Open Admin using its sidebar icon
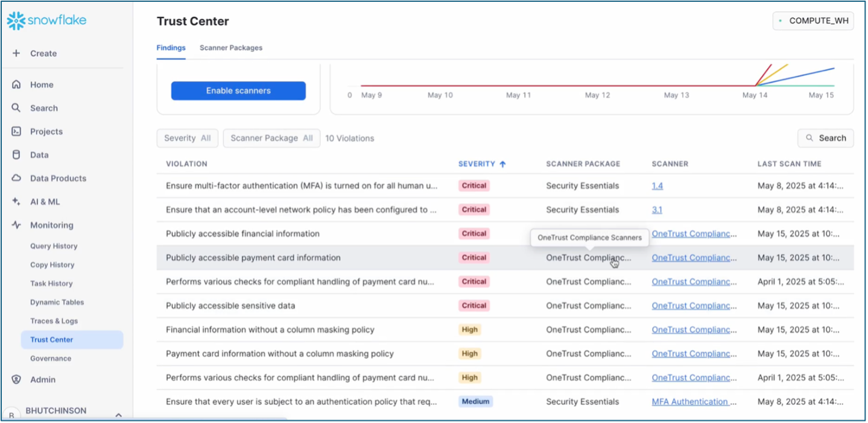 [x=16, y=379]
